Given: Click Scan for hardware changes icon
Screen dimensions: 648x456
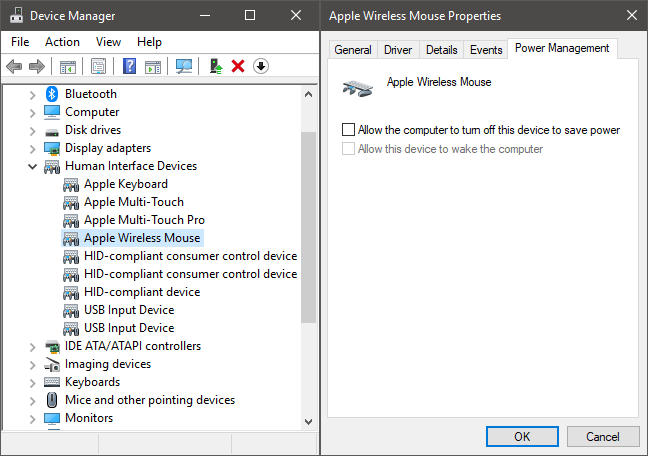Looking at the screenshot, I should pos(184,66).
